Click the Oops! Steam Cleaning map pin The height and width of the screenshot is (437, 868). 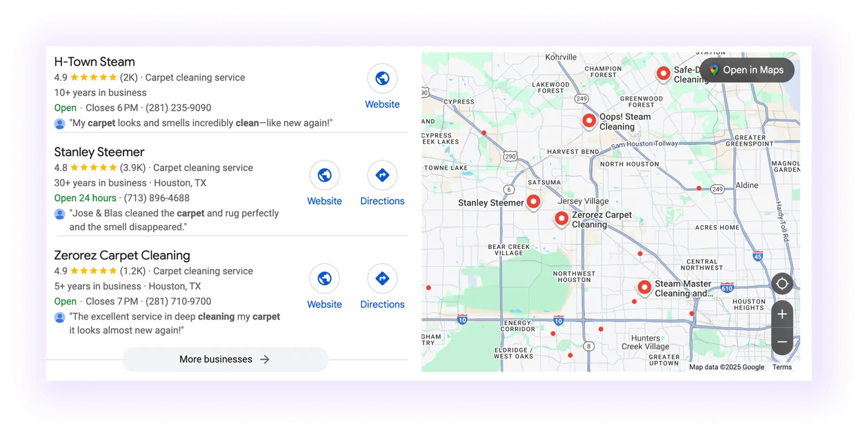coord(589,121)
